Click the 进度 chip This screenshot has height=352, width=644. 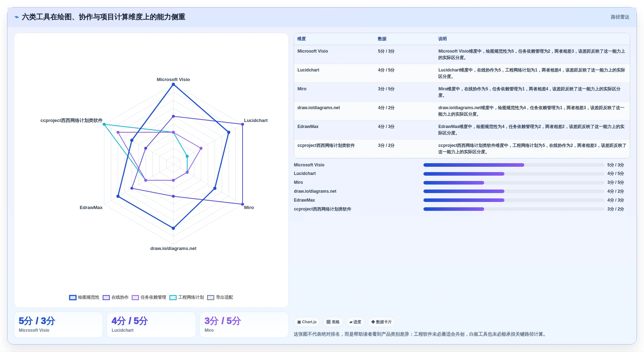pos(355,322)
